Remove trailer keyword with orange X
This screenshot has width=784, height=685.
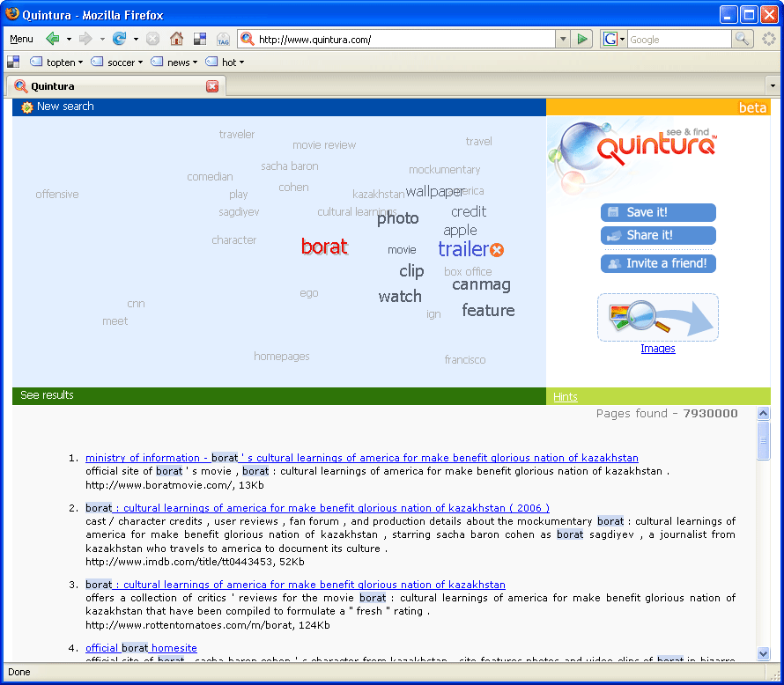497,250
